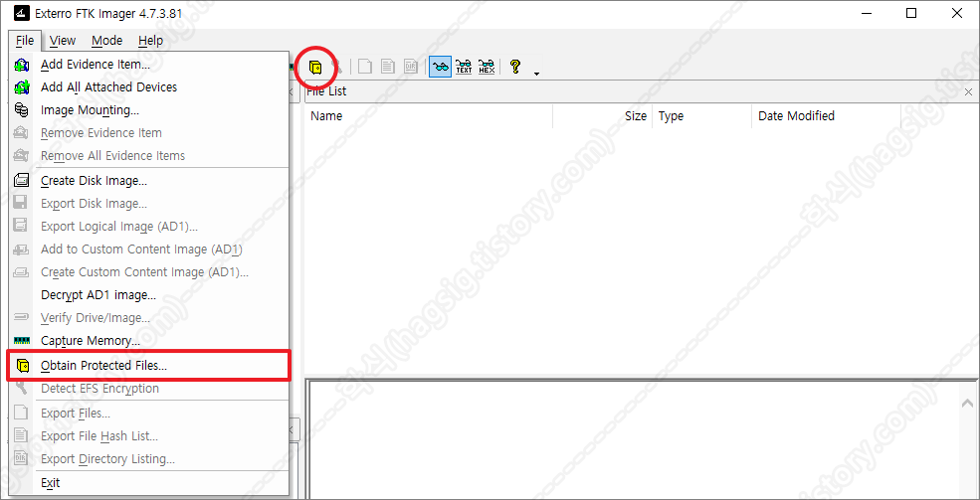
Task: Click the Export Files toolbar icon
Action: pyautogui.click(x=365, y=67)
